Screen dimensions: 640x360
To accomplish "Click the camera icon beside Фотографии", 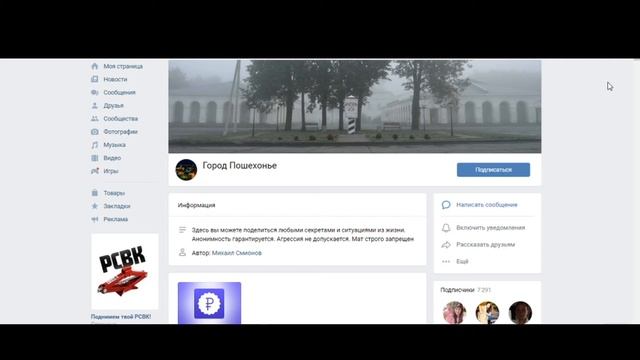I will click(x=95, y=131).
